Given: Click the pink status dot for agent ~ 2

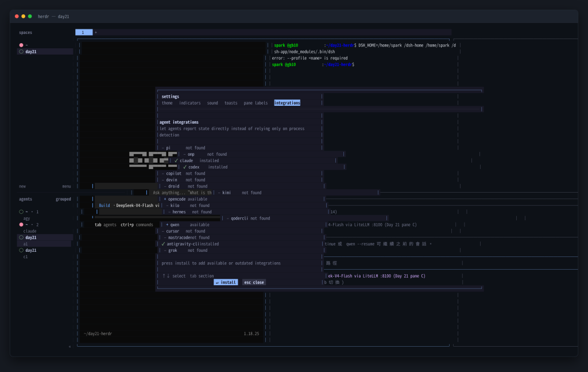Looking at the screenshot, I should pyautogui.click(x=21, y=224).
